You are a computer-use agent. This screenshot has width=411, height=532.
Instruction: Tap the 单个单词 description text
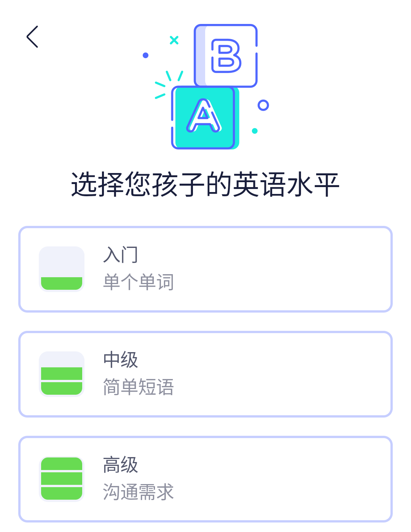[x=138, y=282]
